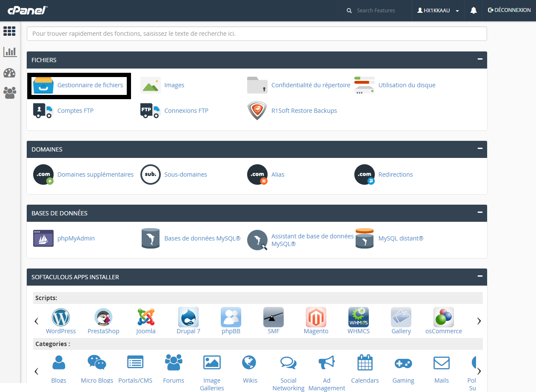
Task: Select the WHMCS script icon
Action: [x=359, y=317]
